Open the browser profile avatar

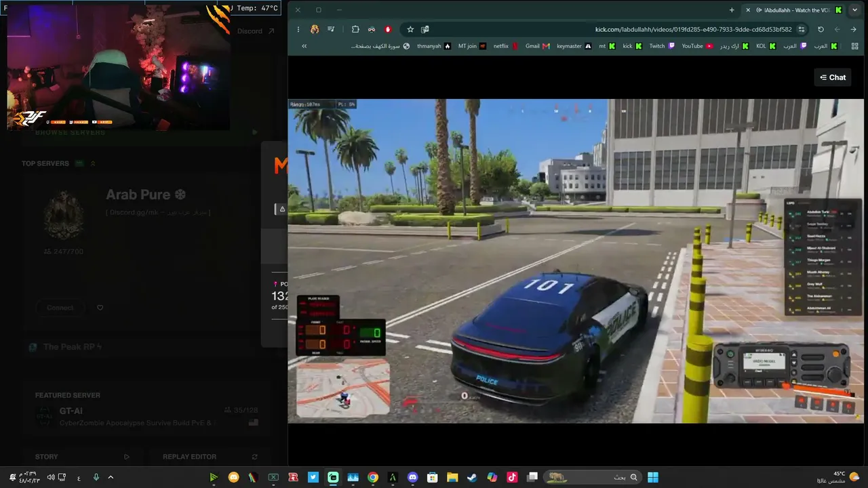point(315,29)
